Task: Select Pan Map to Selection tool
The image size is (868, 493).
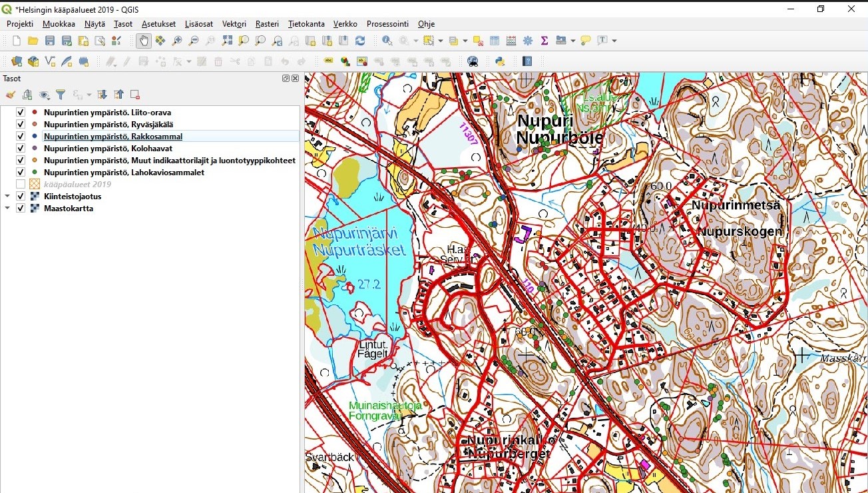Action: (160, 41)
